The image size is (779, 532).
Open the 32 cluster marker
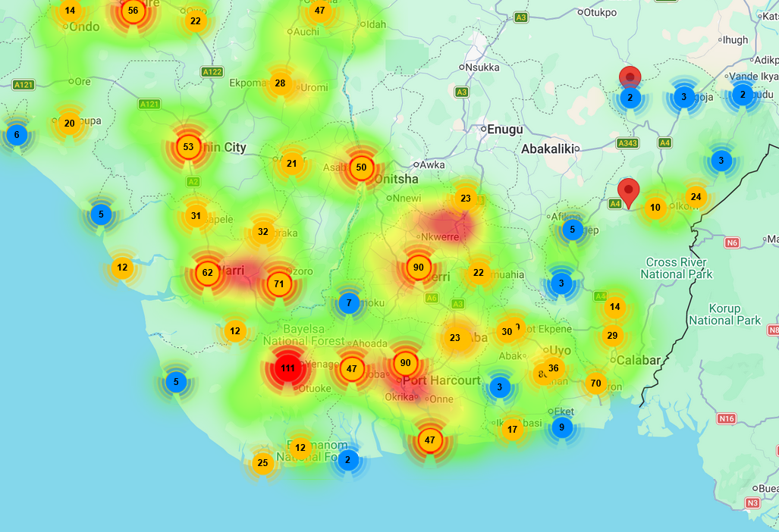[x=262, y=232]
